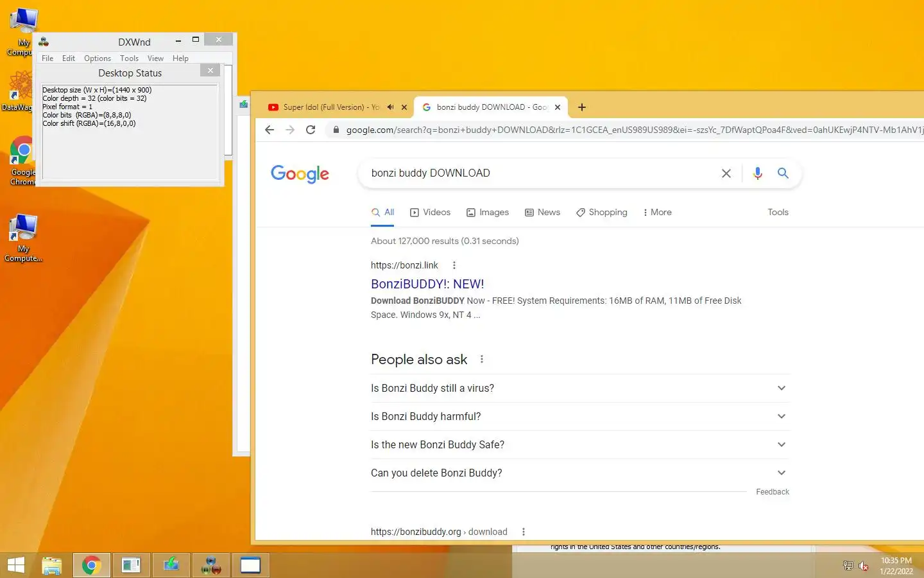Start voice search with the microphone
924x578 pixels.
758,173
